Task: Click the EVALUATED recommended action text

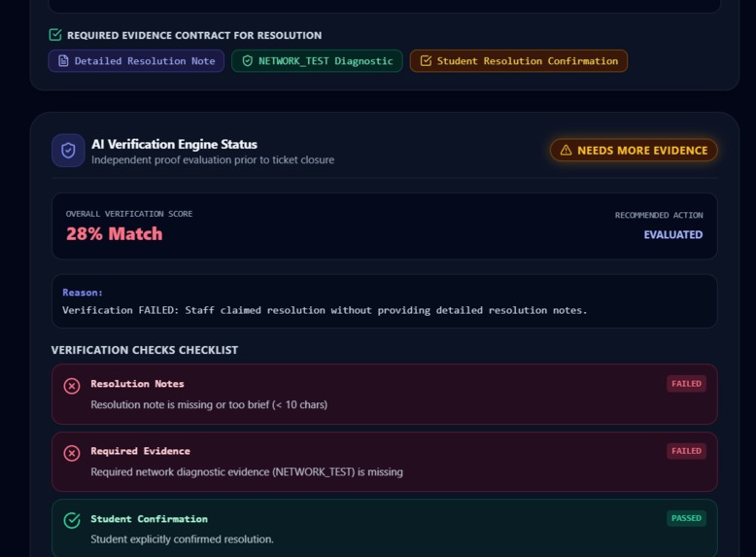Action: coord(673,235)
